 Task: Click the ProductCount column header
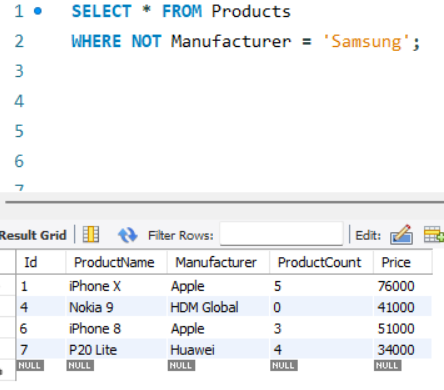[321, 262]
